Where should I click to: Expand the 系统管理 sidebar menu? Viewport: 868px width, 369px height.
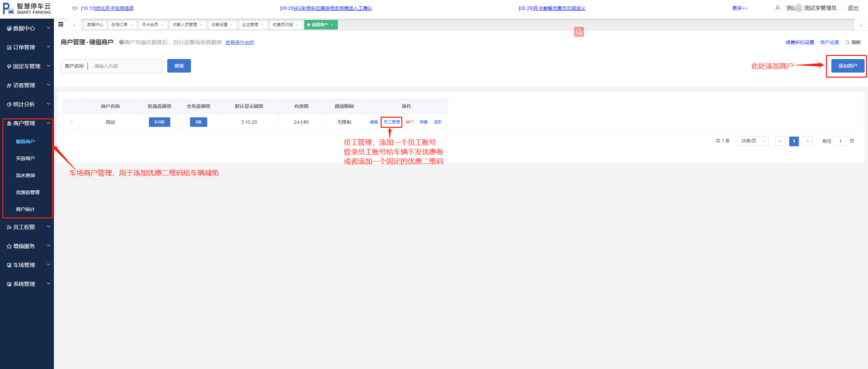tap(27, 284)
